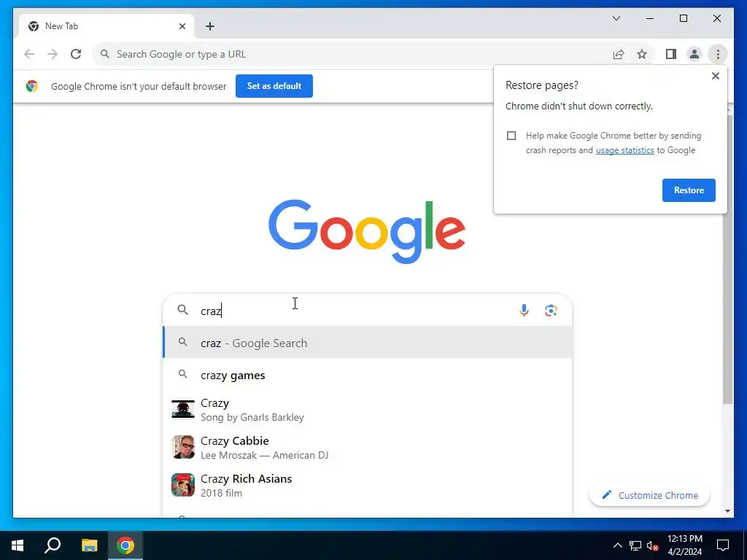Screen dimensions: 747x560
Task: Show hidden system tray icons
Action: pyautogui.click(x=617, y=545)
